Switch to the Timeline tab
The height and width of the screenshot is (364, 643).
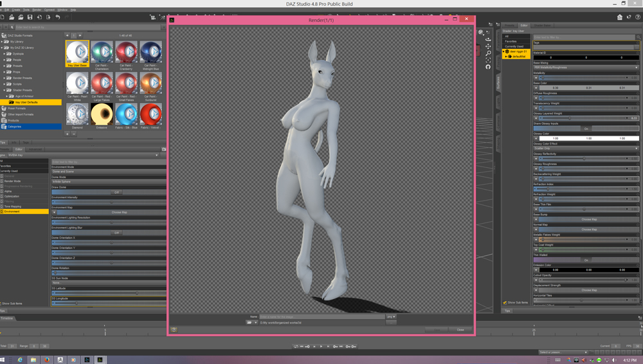click(7, 318)
